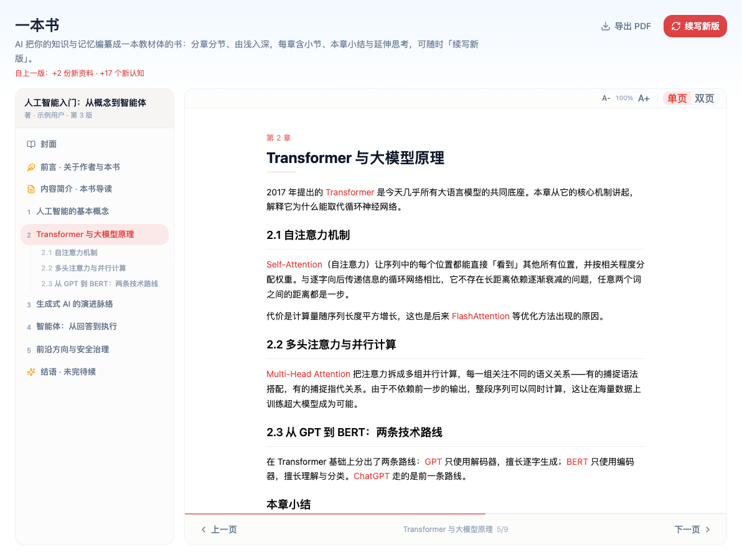Open chapter 3 生成式 AI 的演进脉络

pos(95,304)
